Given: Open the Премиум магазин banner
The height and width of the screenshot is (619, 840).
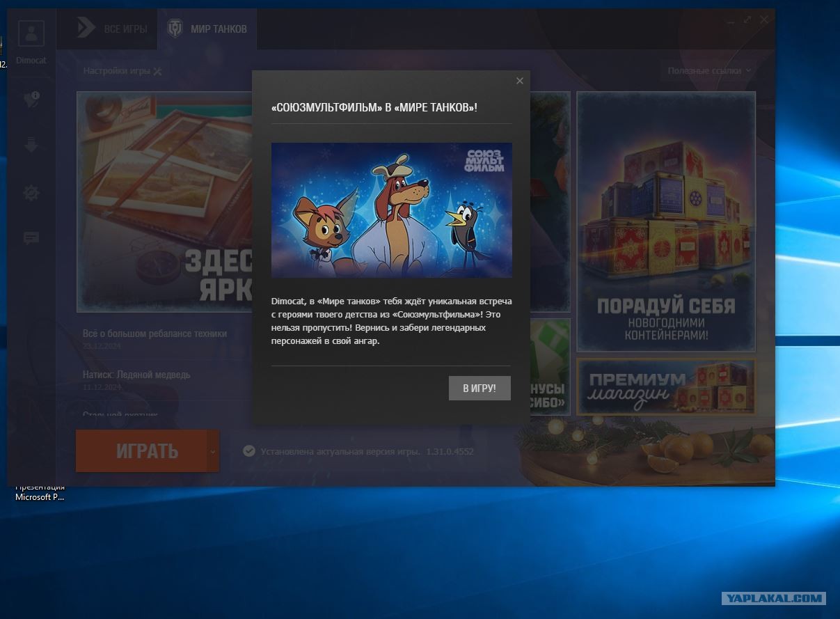Looking at the screenshot, I should coord(666,387).
